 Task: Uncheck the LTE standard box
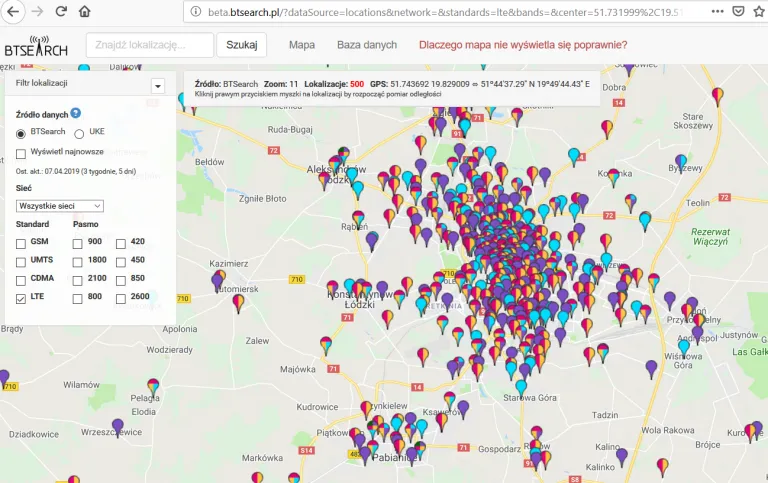pyautogui.click(x=21, y=299)
